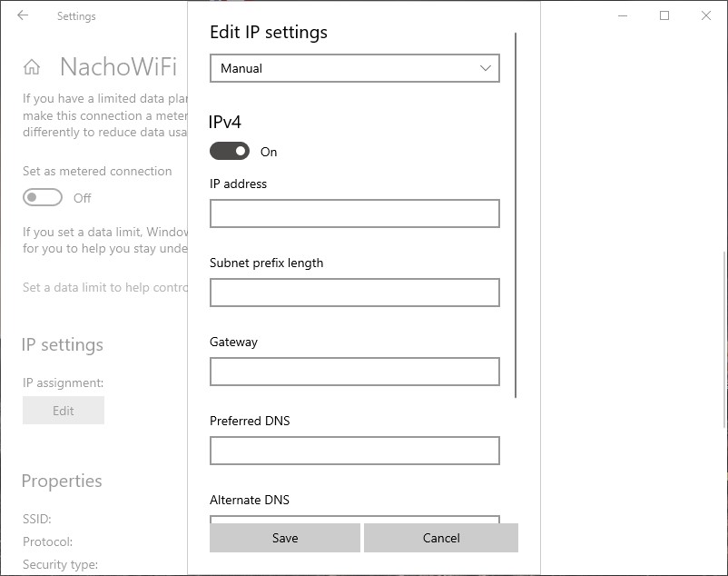The image size is (728, 576).
Task: Enable the metered connection toggle
Action: coord(42,197)
